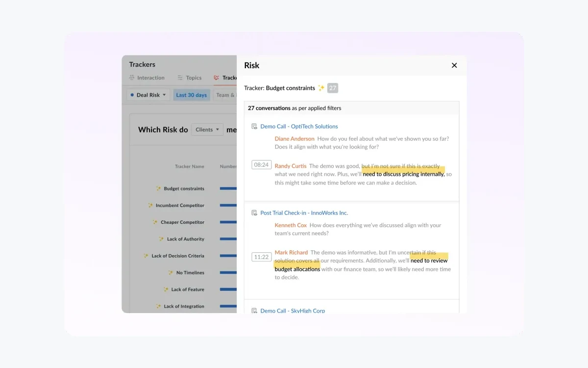Viewport: 588px width, 368px height.
Task: Click the call icon beside Demo Call - SkyHigh Corp
Action: point(254,311)
